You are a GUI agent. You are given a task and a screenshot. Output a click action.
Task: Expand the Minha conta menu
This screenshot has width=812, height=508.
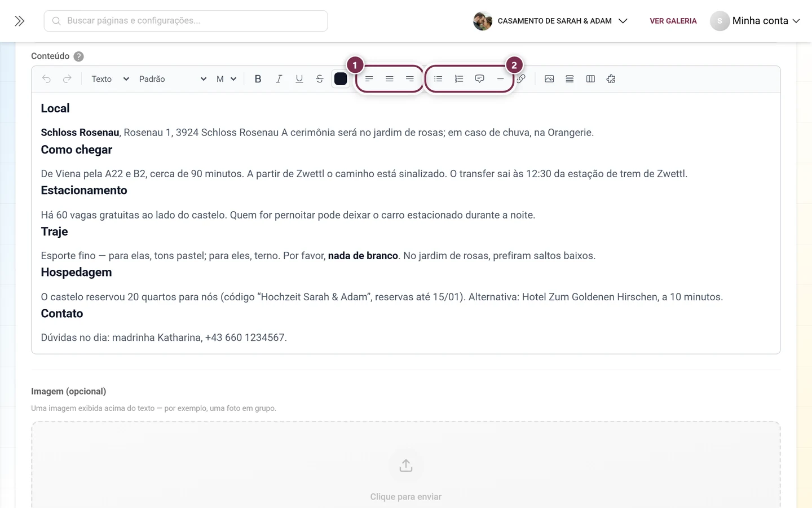(755, 21)
